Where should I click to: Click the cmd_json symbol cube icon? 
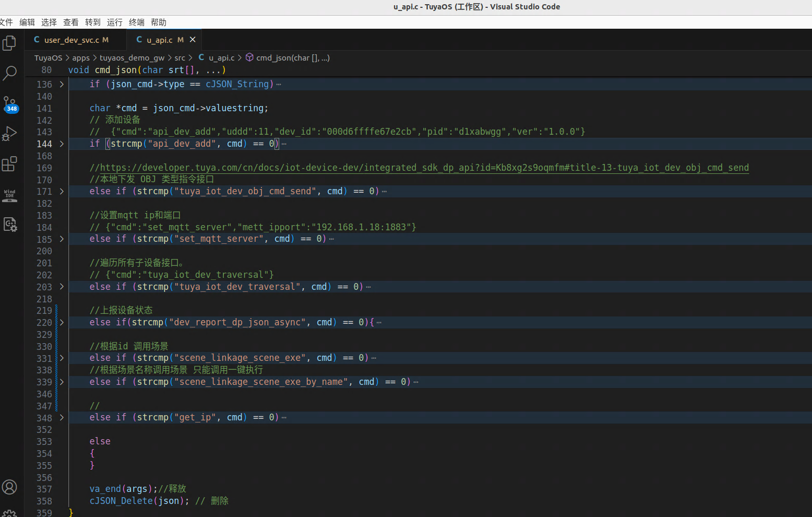point(249,57)
